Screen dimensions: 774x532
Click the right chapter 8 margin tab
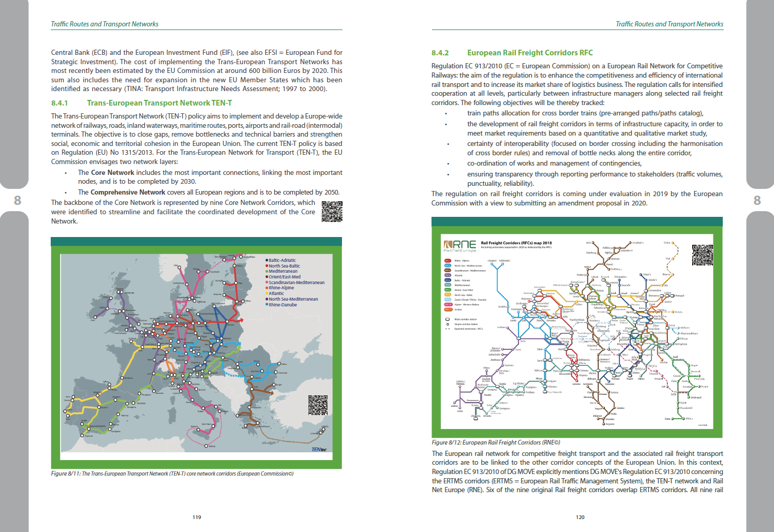tap(757, 200)
